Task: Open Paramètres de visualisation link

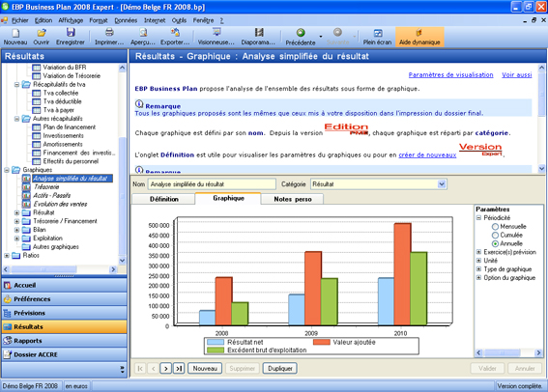Action: pos(450,74)
